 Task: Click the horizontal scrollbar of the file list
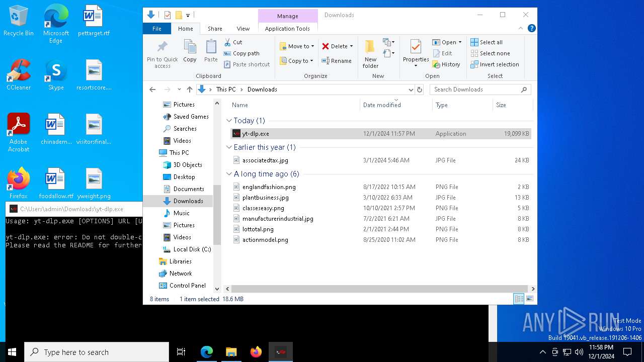pyautogui.click(x=379, y=289)
